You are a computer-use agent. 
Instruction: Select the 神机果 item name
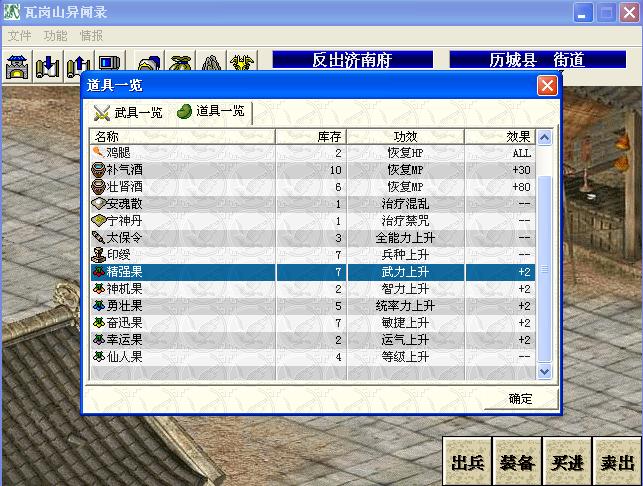pos(125,289)
